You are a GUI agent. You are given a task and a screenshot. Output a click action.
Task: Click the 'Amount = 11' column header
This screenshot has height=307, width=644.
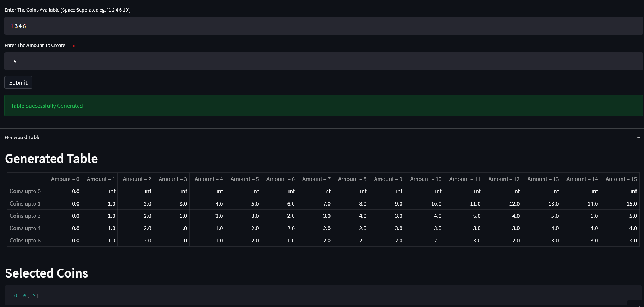pos(464,179)
